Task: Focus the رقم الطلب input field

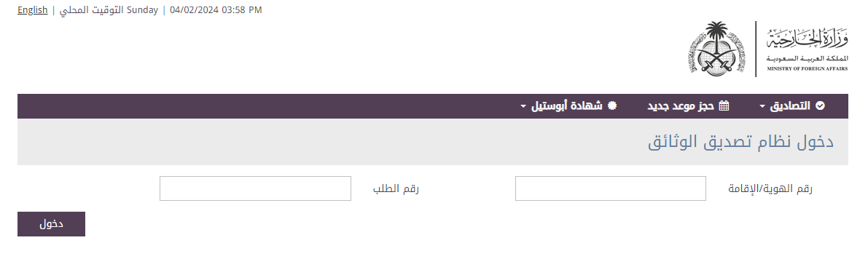Action: point(255,188)
